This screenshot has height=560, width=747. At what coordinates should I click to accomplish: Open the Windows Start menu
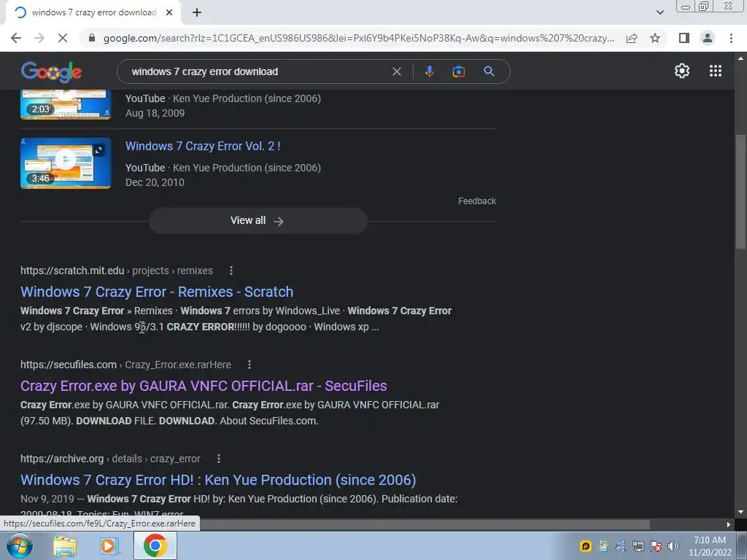[19, 545]
